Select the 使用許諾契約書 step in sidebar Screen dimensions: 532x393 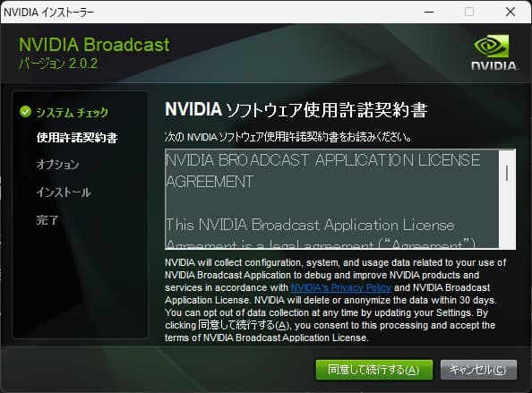(x=77, y=137)
